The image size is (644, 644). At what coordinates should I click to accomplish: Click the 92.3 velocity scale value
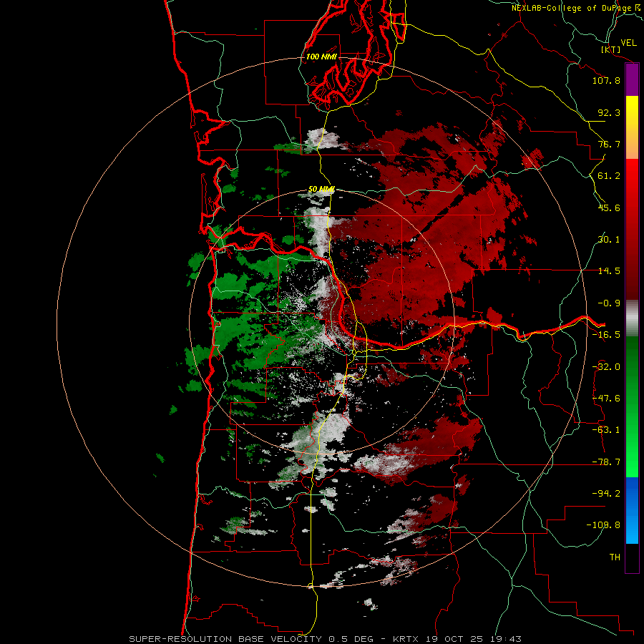point(609,112)
